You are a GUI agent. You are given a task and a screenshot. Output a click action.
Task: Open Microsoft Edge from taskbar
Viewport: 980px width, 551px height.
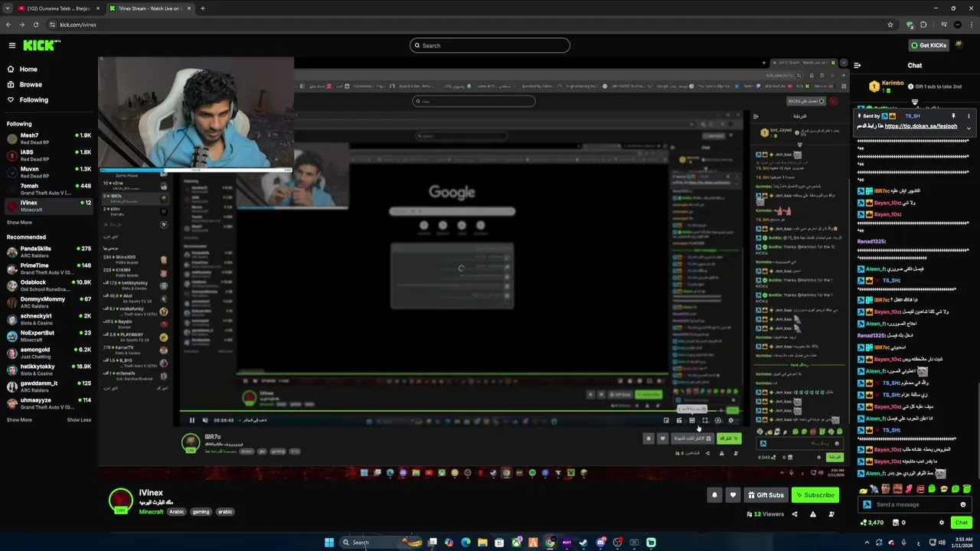tap(465, 543)
